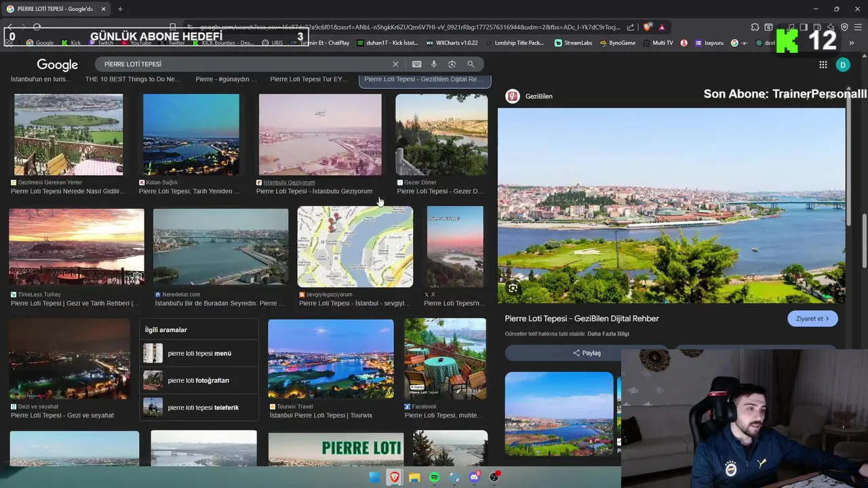Show hidden bookmarks overflow chevron
The width and height of the screenshot is (868, 488).
[x=852, y=43]
